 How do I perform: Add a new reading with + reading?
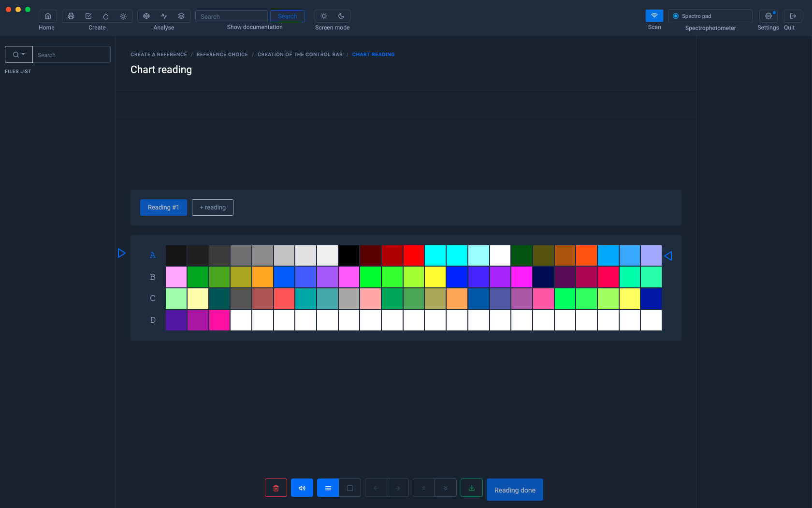click(x=213, y=208)
